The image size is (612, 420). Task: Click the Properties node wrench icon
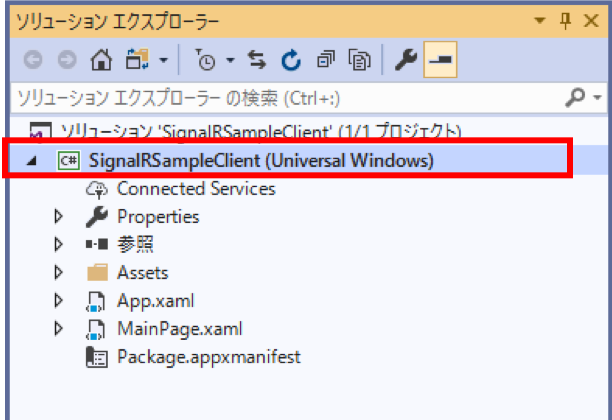point(96,217)
